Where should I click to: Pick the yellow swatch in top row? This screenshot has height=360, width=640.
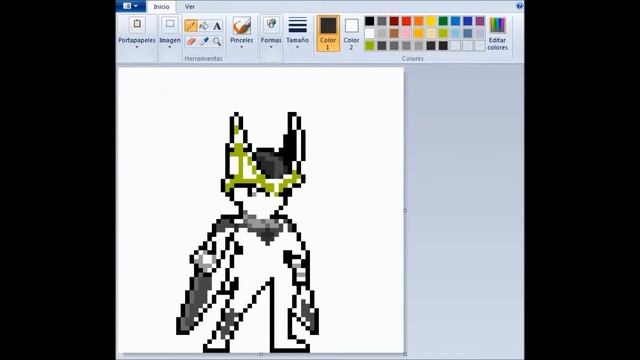click(x=431, y=21)
